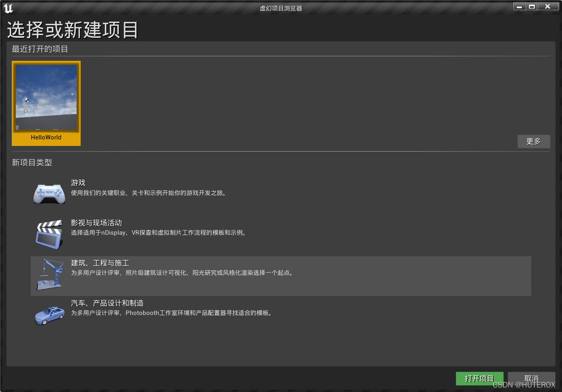Click the 更多 button to see more projects

(534, 141)
